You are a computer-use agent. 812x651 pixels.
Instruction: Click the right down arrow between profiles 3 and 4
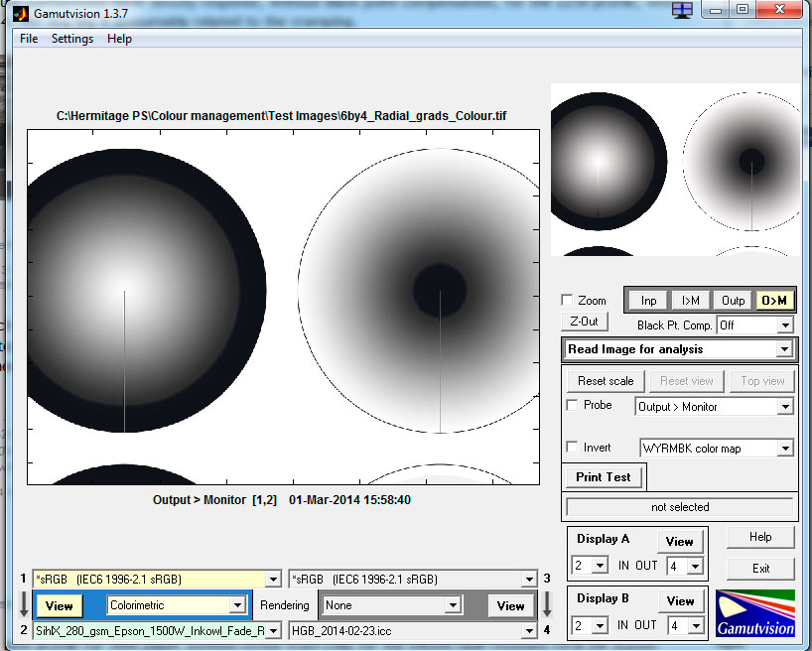click(546, 604)
